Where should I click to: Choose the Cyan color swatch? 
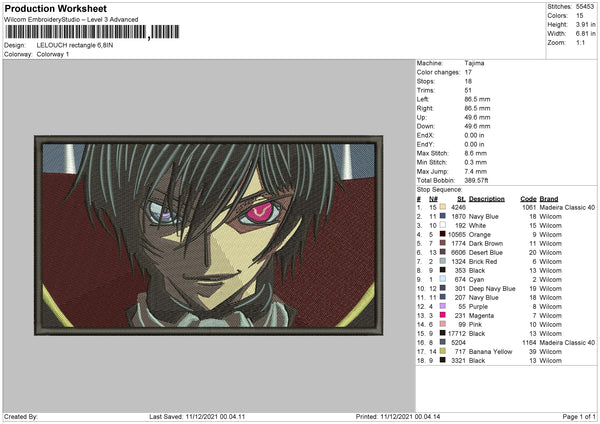pyautogui.click(x=443, y=279)
